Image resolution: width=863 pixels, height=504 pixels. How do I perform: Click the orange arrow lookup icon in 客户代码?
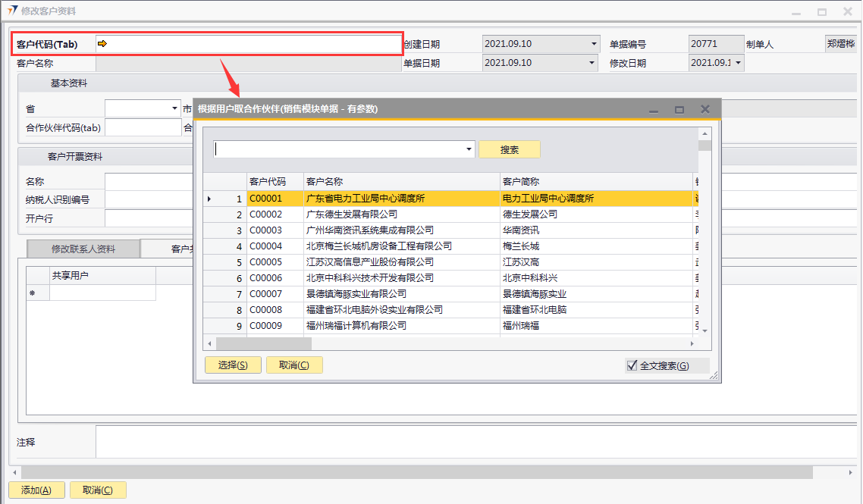102,44
